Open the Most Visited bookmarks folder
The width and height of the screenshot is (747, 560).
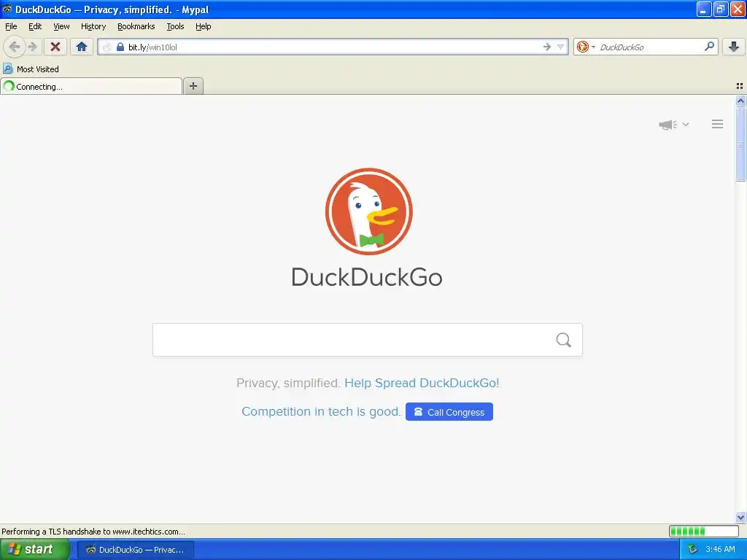tap(31, 69)
